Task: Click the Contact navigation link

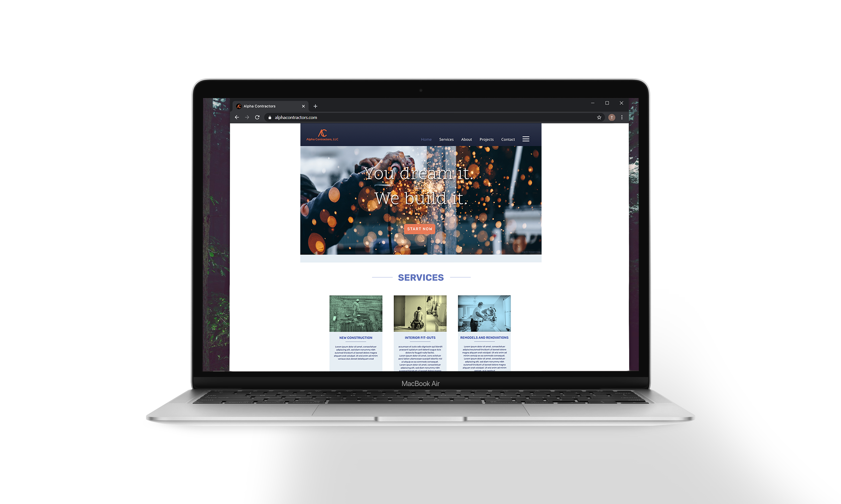Action: click(x=508, y=139)
